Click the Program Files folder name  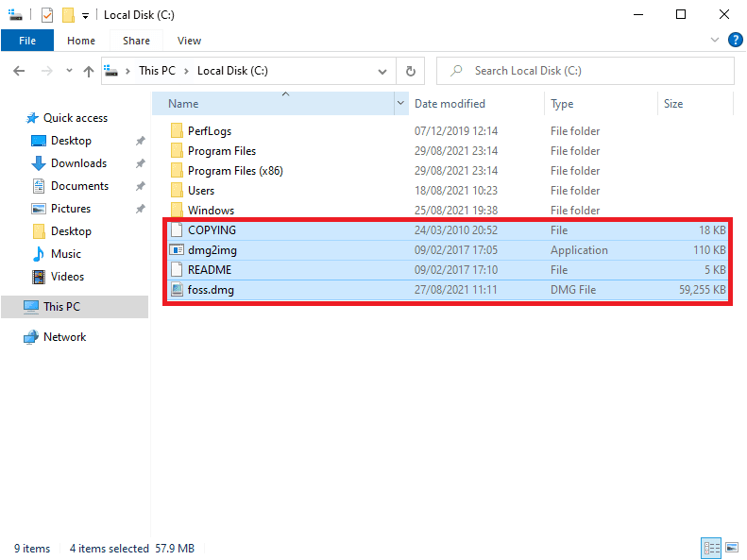click(x=222, y=151)
